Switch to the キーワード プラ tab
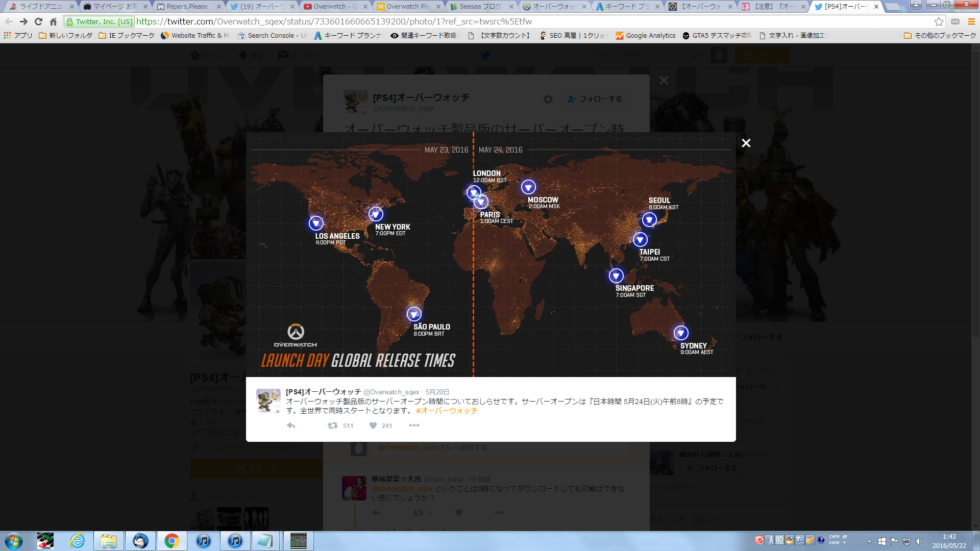 [628, 7]
